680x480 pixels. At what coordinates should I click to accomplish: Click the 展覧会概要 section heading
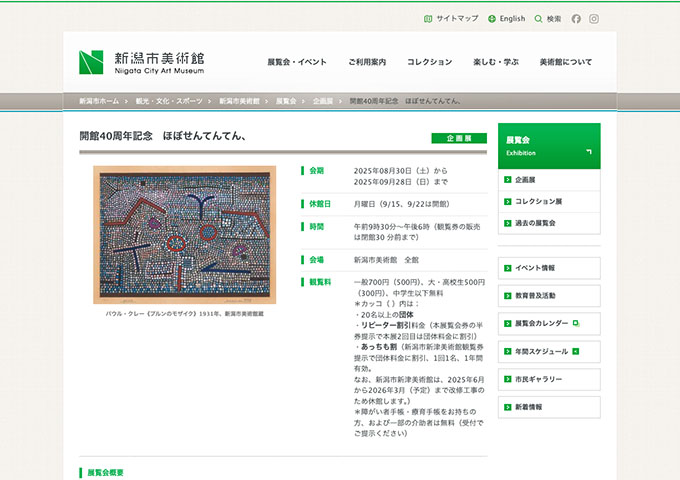[x=105, y=473]
